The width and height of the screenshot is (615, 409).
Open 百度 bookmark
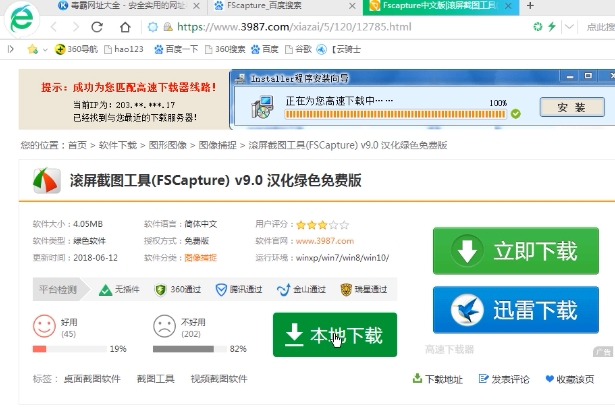[x=265, y=49]
